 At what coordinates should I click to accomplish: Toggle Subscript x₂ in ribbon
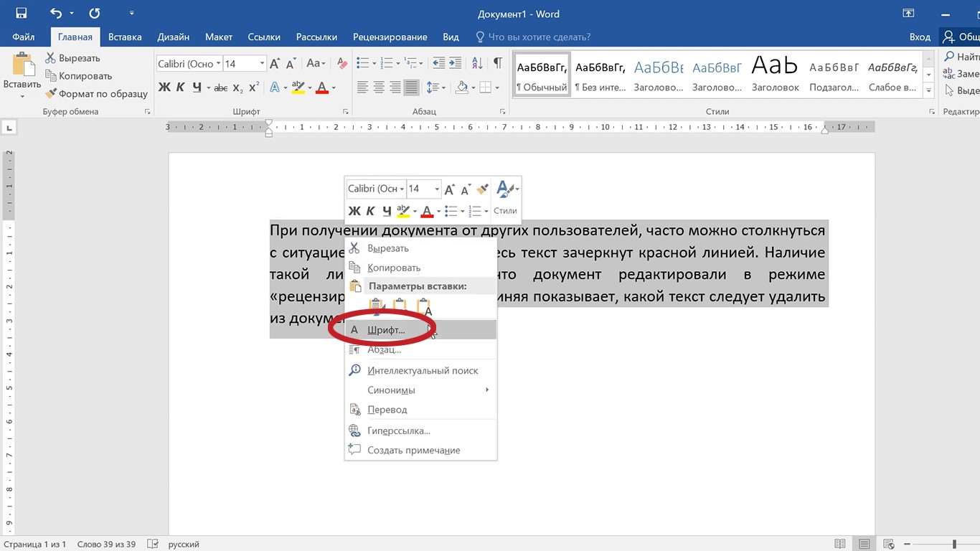click(238, 88)
